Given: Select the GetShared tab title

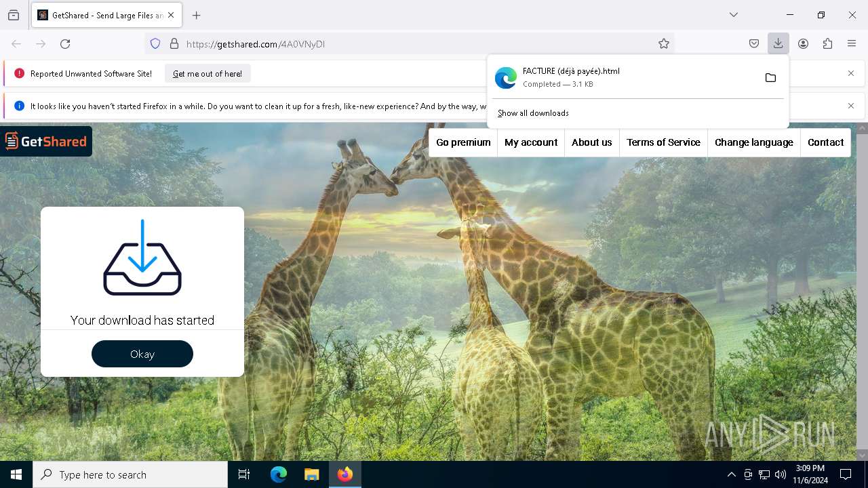Looking at the screenshot, I should [x=107, y=15].
